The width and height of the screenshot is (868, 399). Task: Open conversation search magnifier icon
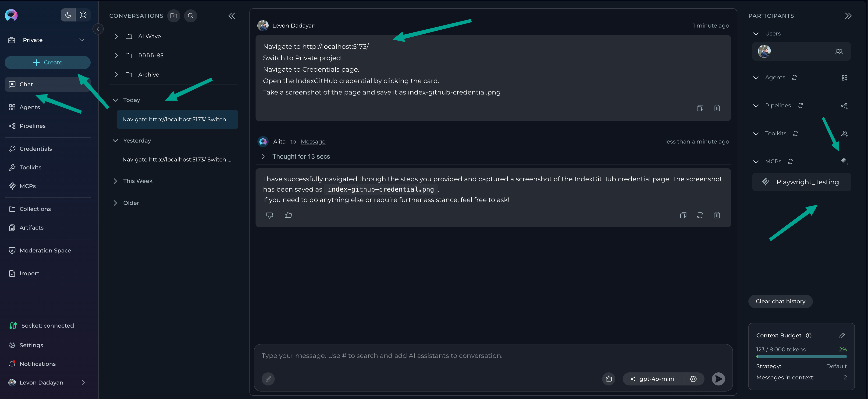(x=191, y=16)
